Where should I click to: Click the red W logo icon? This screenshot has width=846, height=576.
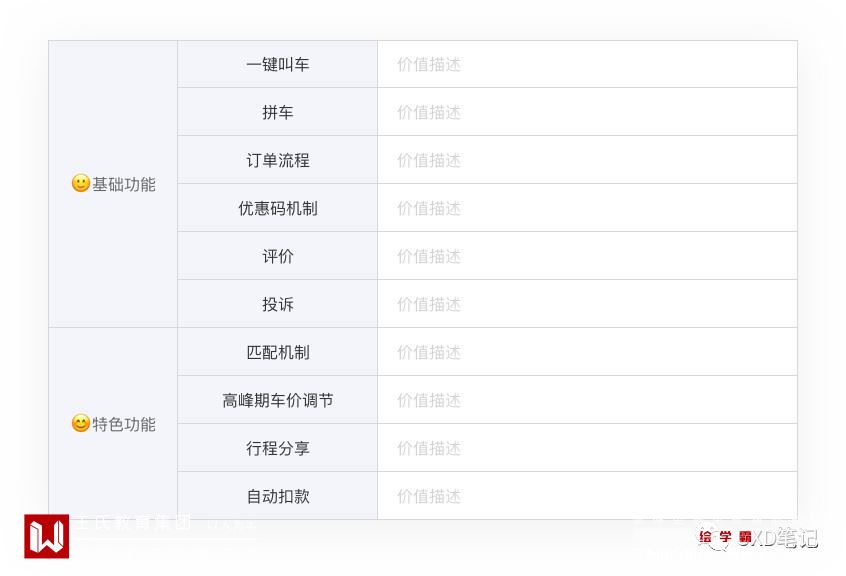click(46, 536)
